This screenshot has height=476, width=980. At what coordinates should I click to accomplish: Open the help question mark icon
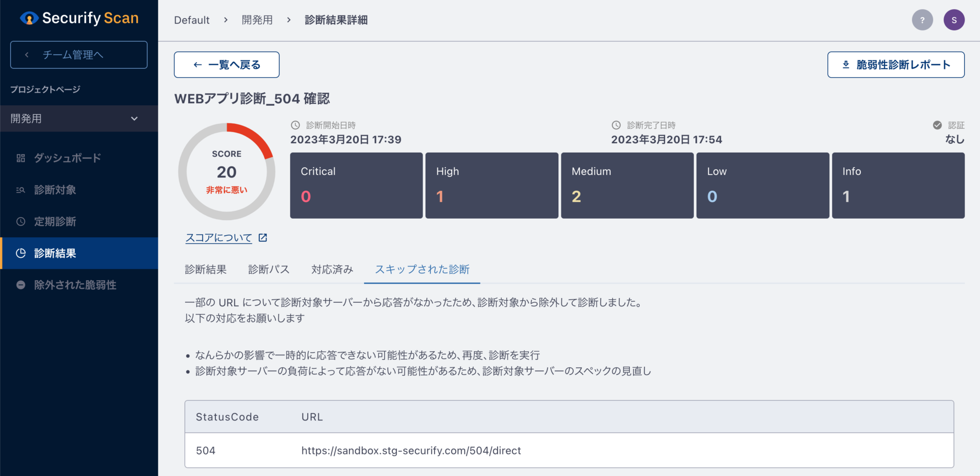tap(923, 20)
